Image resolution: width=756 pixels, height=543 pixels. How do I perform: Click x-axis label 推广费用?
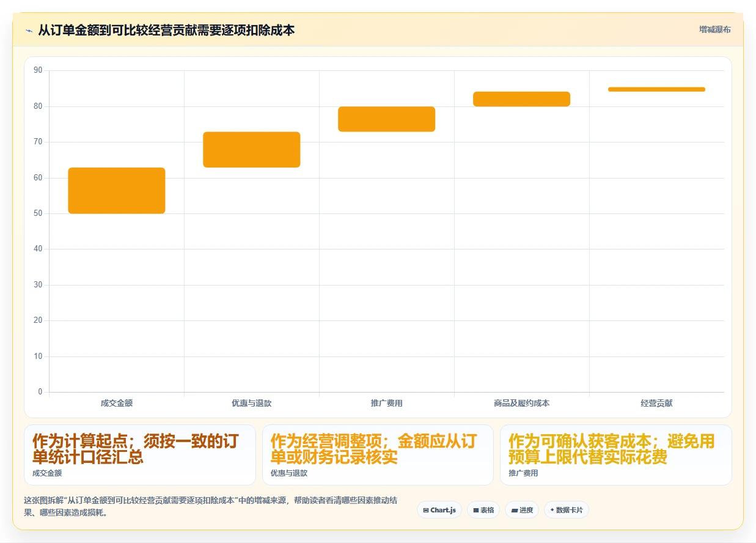387,403
